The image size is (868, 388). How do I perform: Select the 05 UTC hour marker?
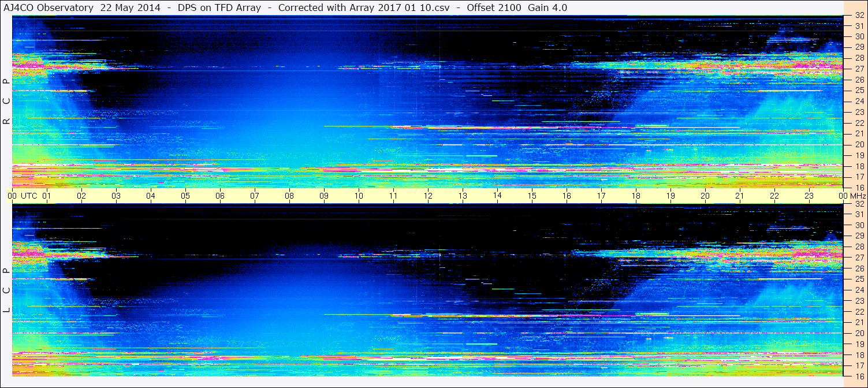click(x=185, y=196)
